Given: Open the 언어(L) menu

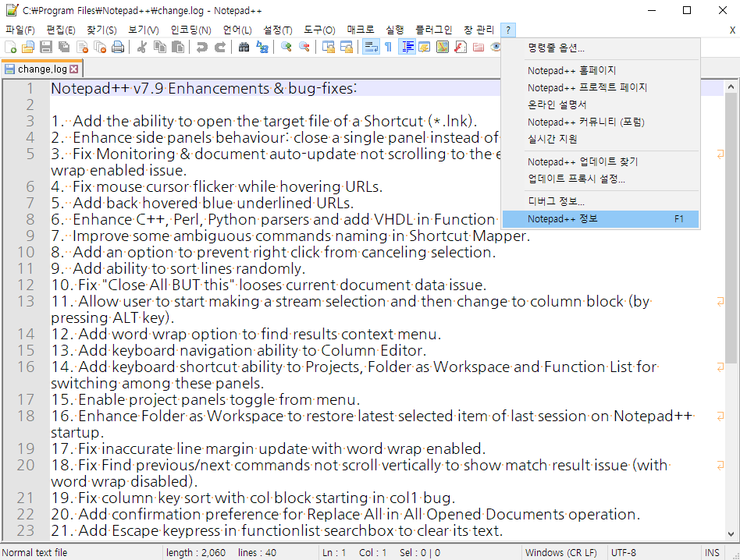Looking at the screenshot, I should 237,30.
